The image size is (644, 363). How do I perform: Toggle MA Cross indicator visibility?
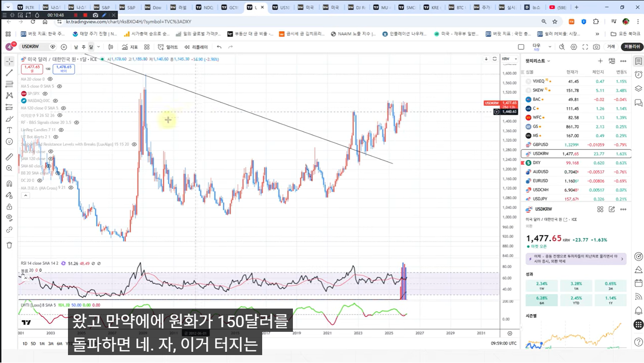pos(71,188)
